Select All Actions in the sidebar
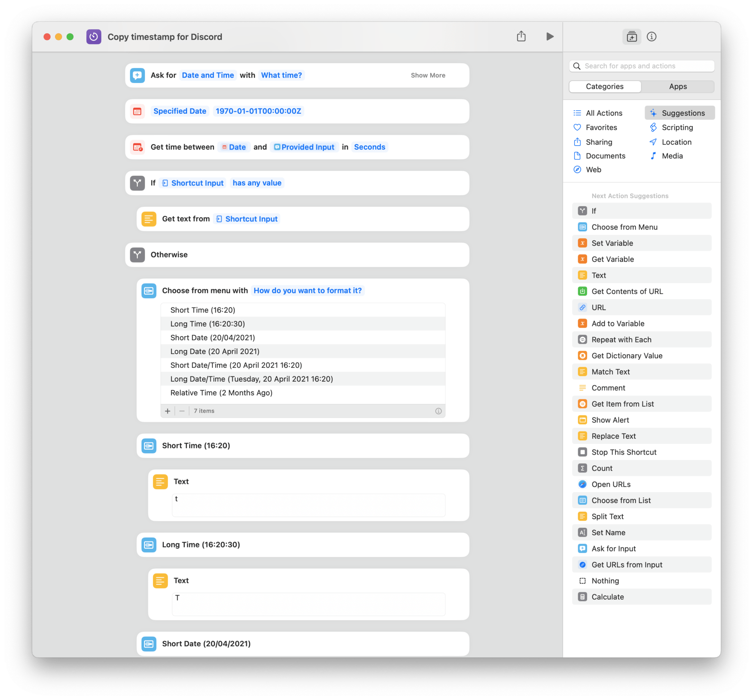The width and height of the screenshot is (753, 700). pos(604,113)
